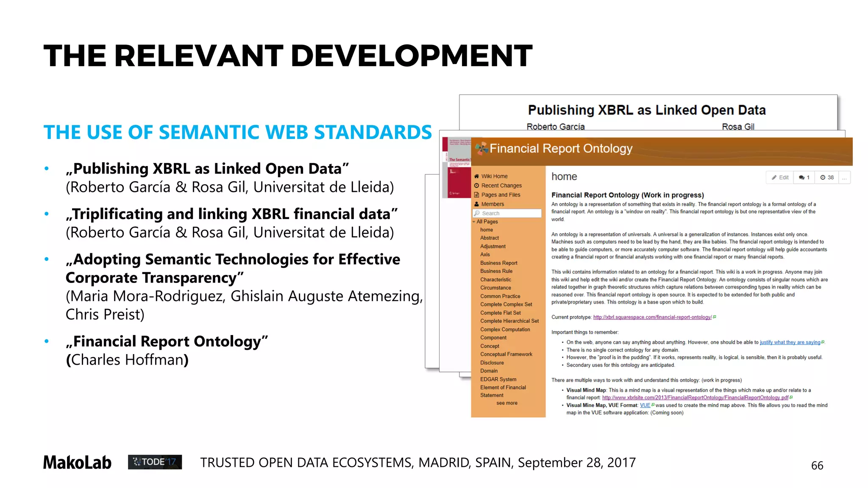
Task: Click the Financial Report Ontology logo icon
Action: (x=481, y=148)
